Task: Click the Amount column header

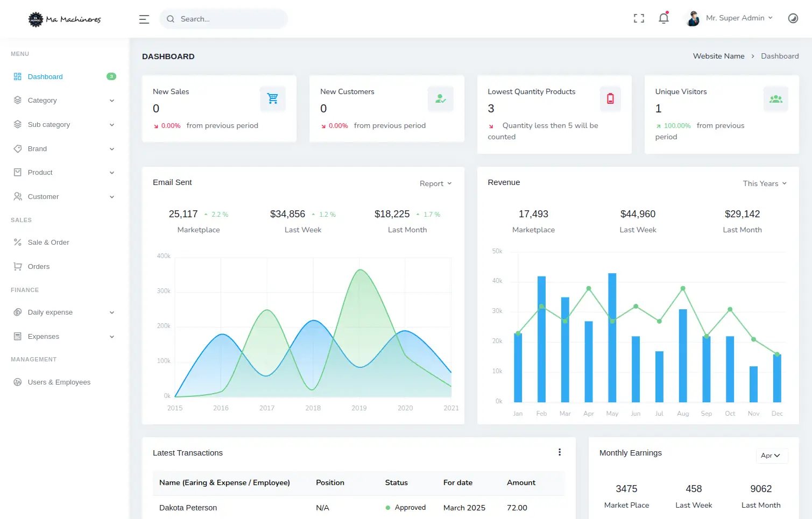Action: pyautogui.click(x=521, y=482)
